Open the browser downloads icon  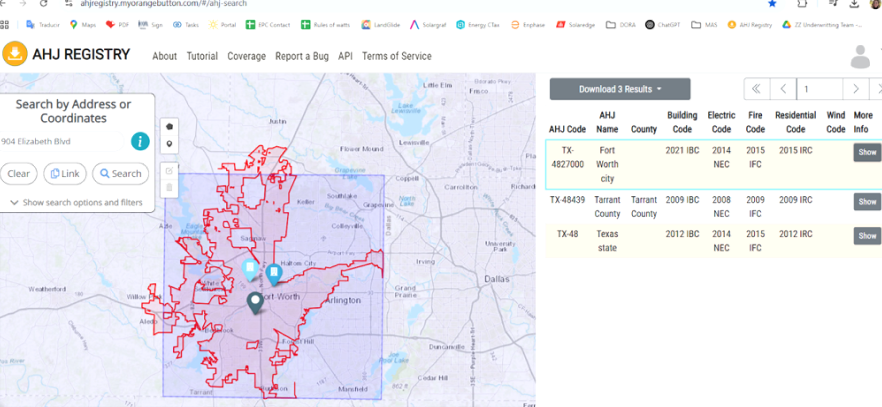point(854,3)
